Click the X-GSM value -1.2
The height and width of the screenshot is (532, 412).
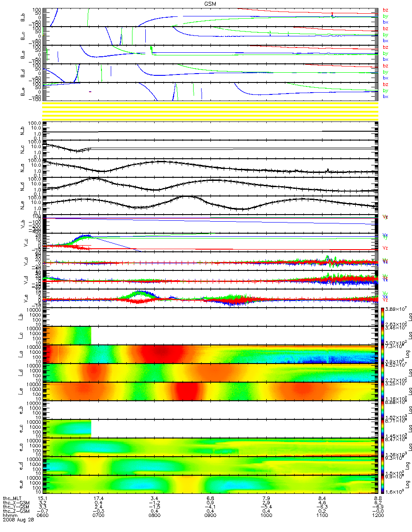point(154,503)
